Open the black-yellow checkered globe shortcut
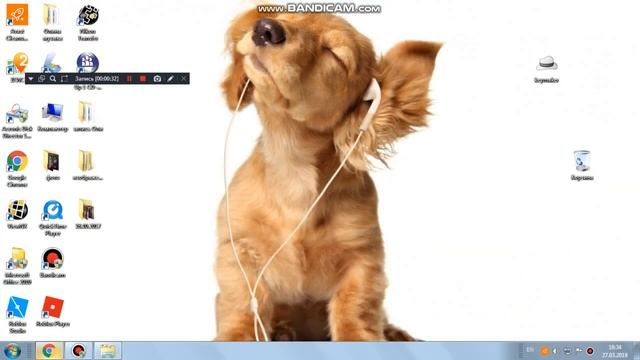Image resolution: width=640 pixels, height=360 pixels. [x=17, y=214]
